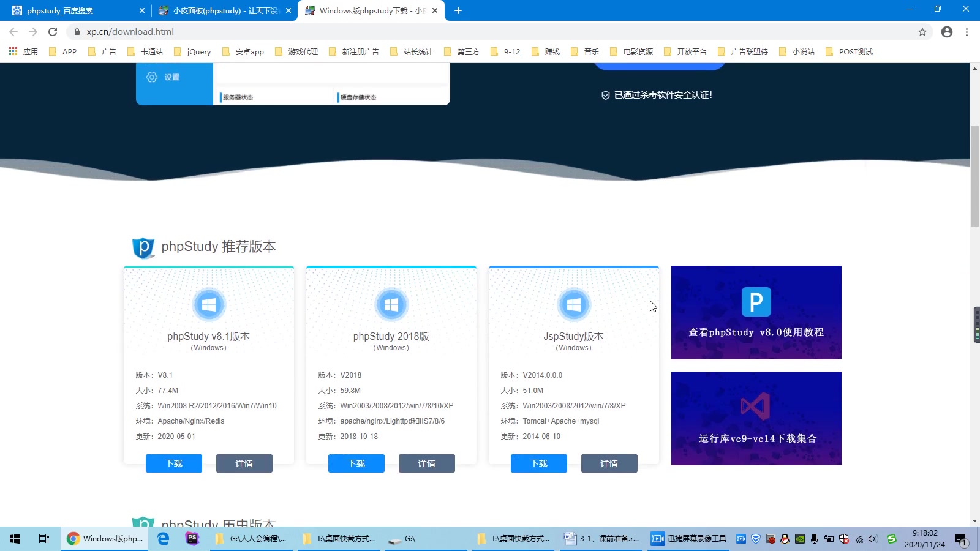Image resolution: width=980 pixels, height=551 pixels.
Task: Click the JspStudy版本 title
Action: [x=574, y=336]
